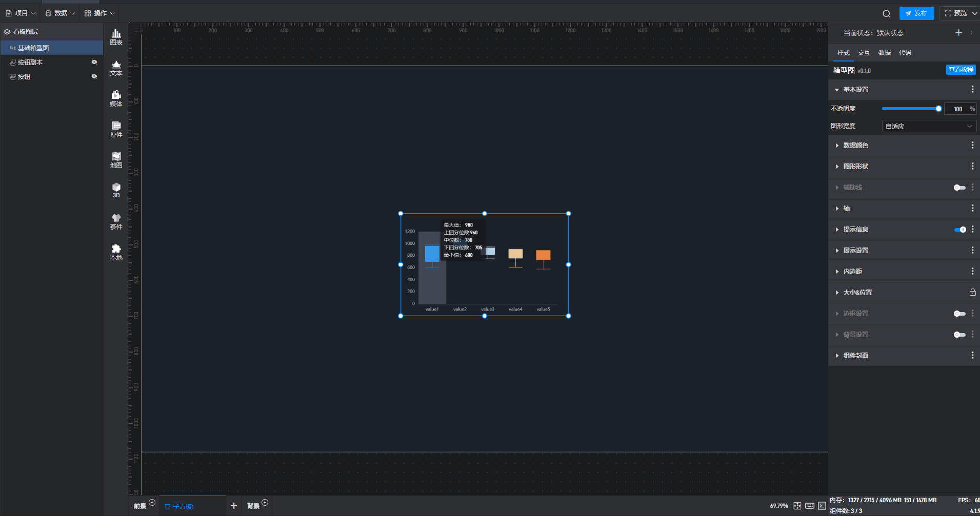Expand the 大小&位置 section

[857, 293]
